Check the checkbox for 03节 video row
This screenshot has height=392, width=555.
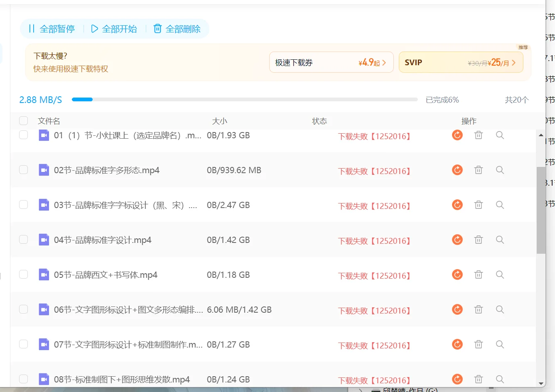click(23, 205)
